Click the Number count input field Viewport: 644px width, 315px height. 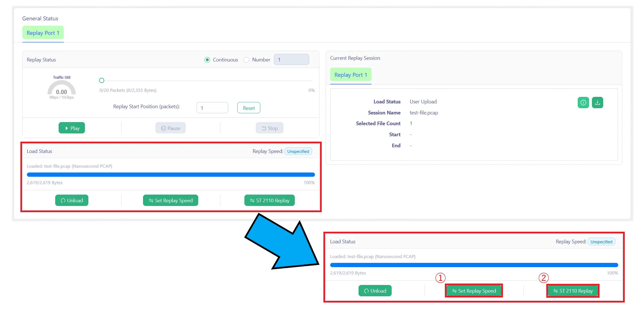(x=291, y=60)
